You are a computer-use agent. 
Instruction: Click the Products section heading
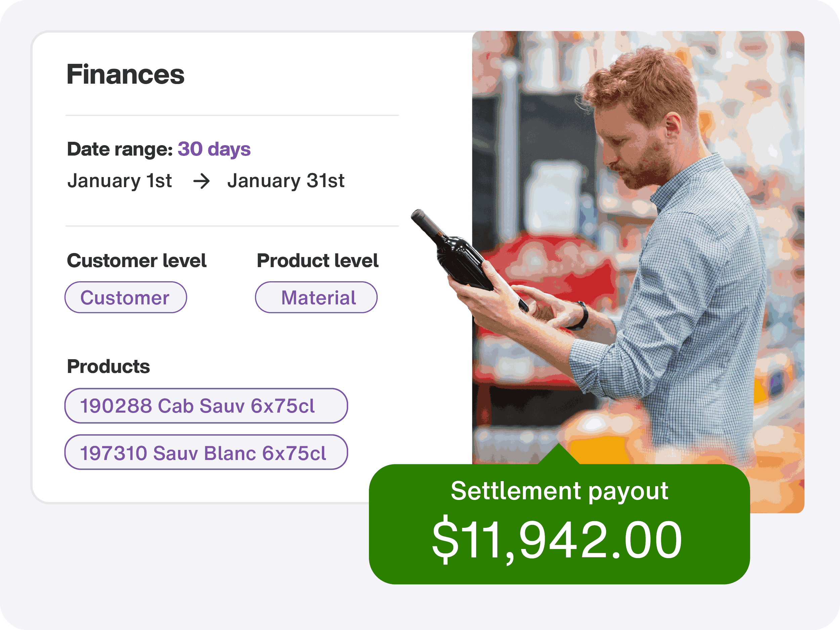[109, 367]
